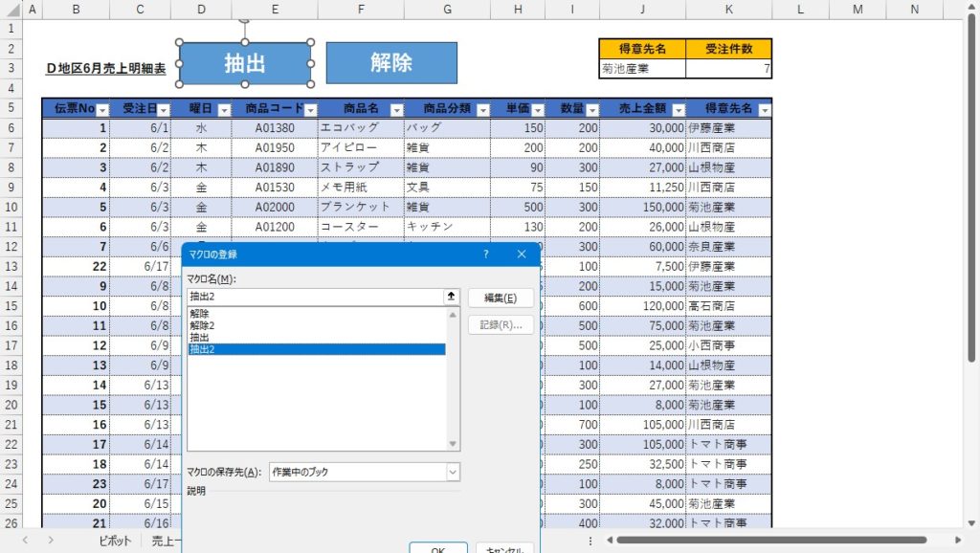The width and height of the screenshot is (980, 553).
Task: Close the マクロの登録 dialog with X
Action: (522, 254)
